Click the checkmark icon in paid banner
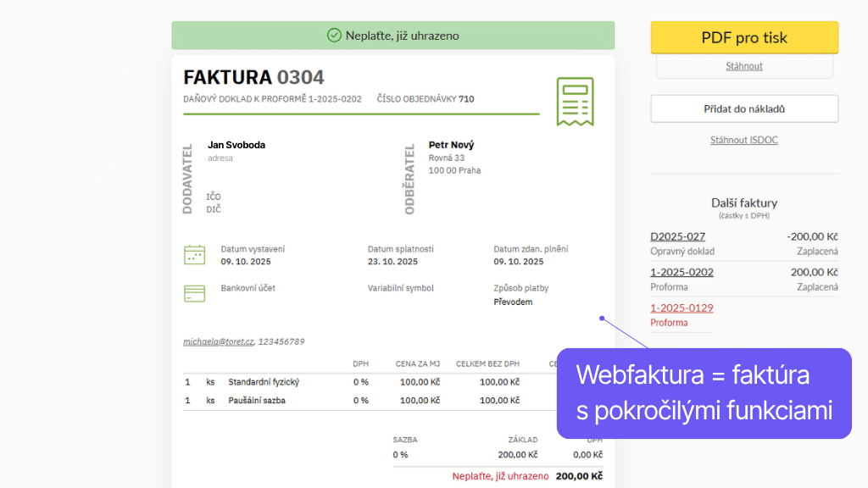 [x=334, y=36]
